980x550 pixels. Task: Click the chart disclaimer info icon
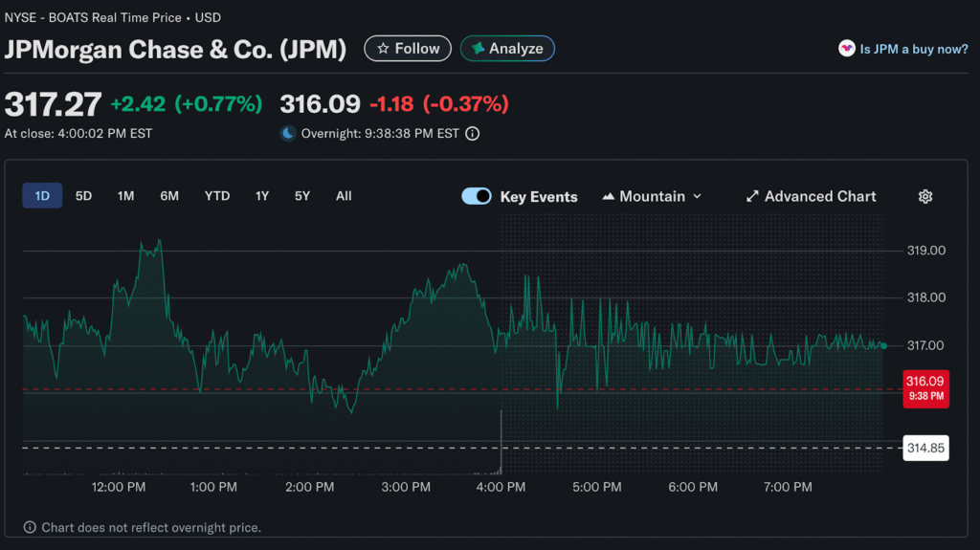(x=31, y=527)
